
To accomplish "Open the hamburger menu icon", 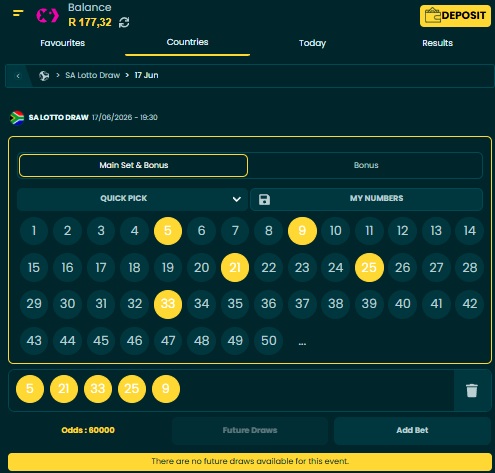I will coord(18,14).
